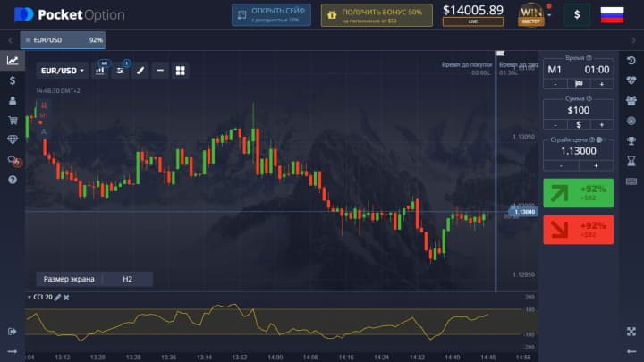Open the help question mark in sidebar

pos(13,180)
